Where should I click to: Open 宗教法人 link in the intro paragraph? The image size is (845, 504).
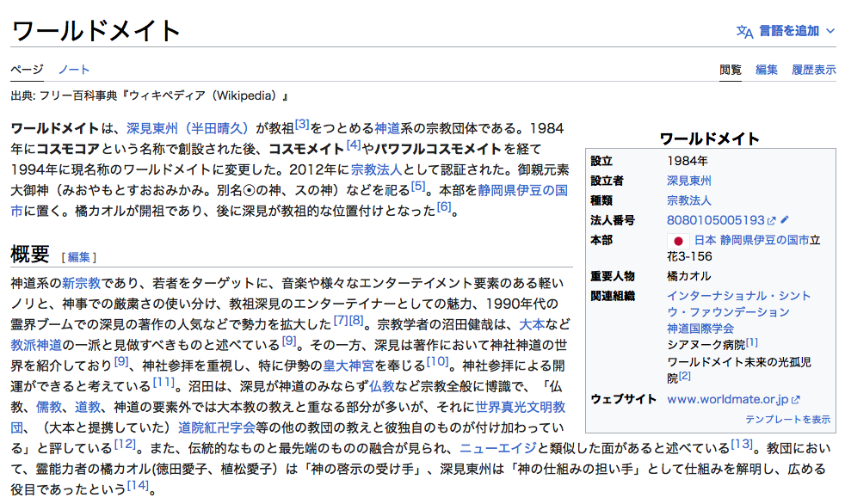(x=377, y=170)
